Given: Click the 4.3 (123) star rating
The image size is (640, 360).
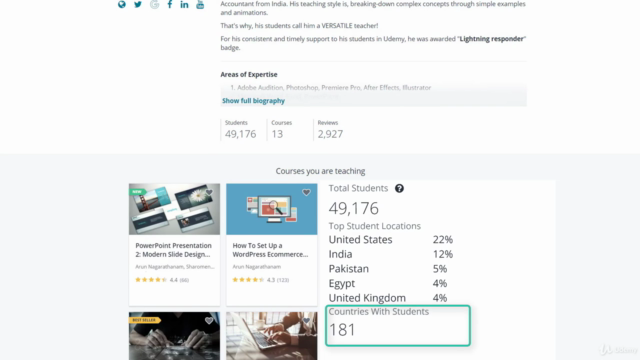Looking at the screenshot, I should pos(261,280).
